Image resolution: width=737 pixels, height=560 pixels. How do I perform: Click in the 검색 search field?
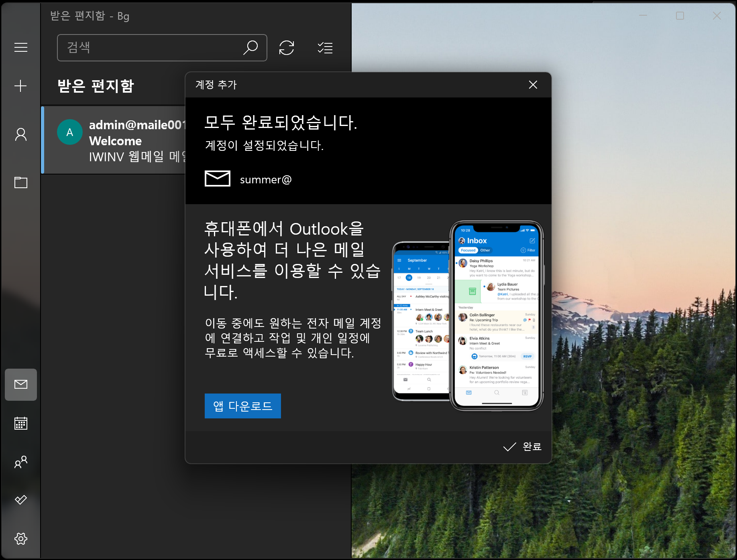tap(162, 48)
